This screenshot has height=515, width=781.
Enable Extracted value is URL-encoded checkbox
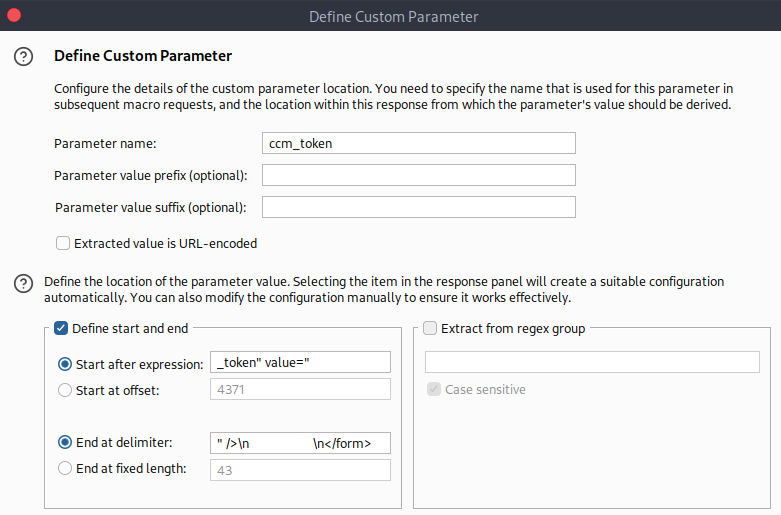(x=63, y=243)
